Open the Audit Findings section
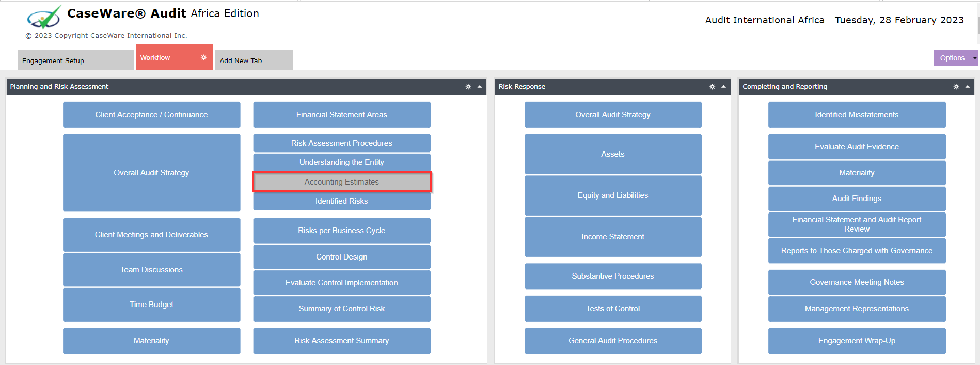 pos(857,199)
